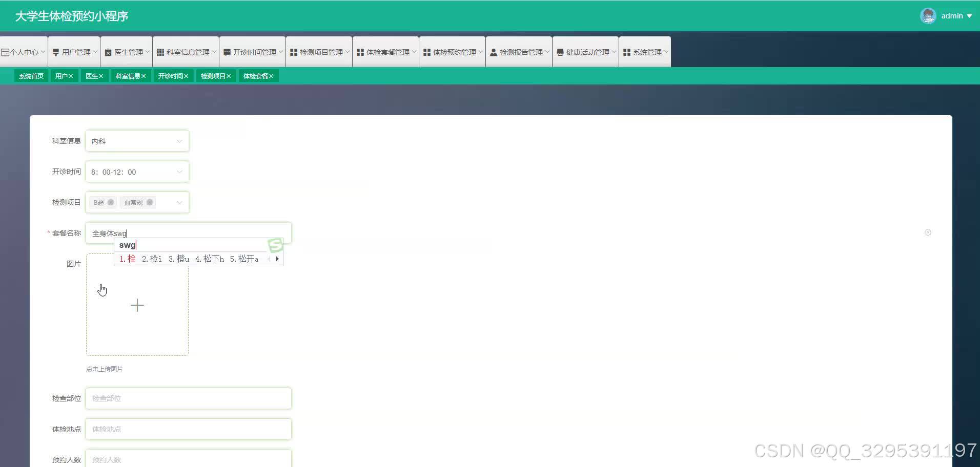Close the 体检套餐 tab

[x=271, y=76]
